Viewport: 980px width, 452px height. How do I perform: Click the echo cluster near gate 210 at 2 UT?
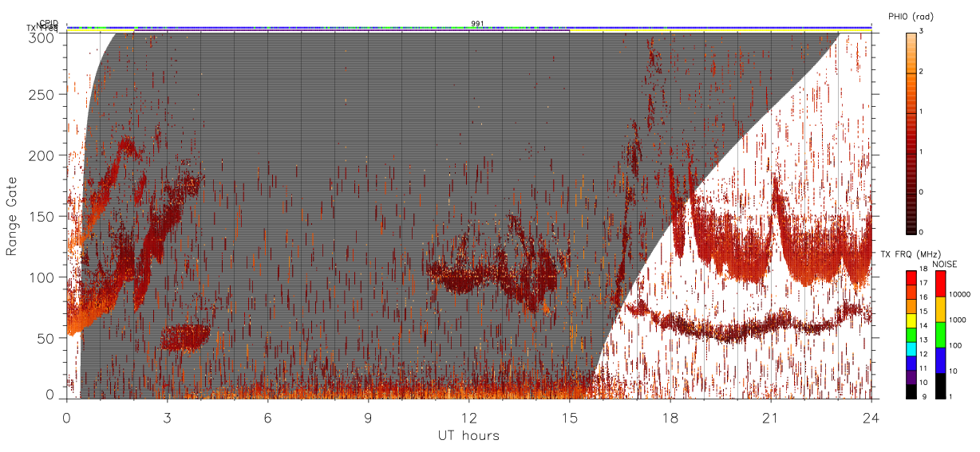click(125, 147)
